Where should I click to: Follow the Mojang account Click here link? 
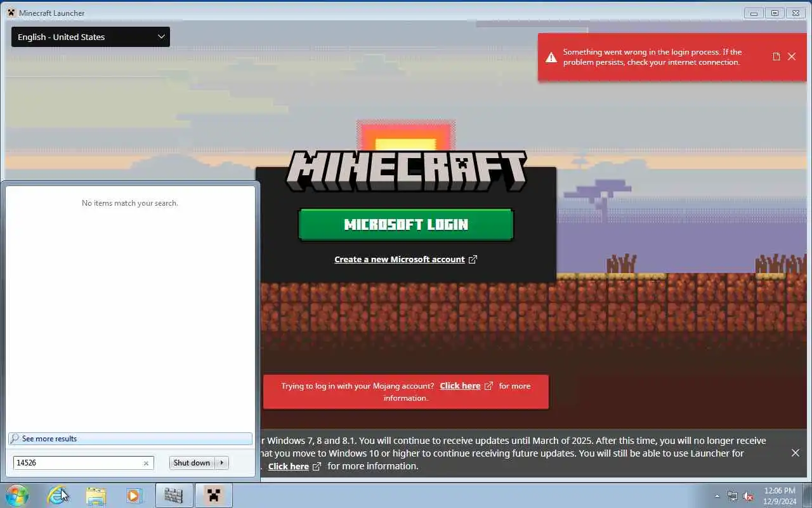click(x=460, y=385)
